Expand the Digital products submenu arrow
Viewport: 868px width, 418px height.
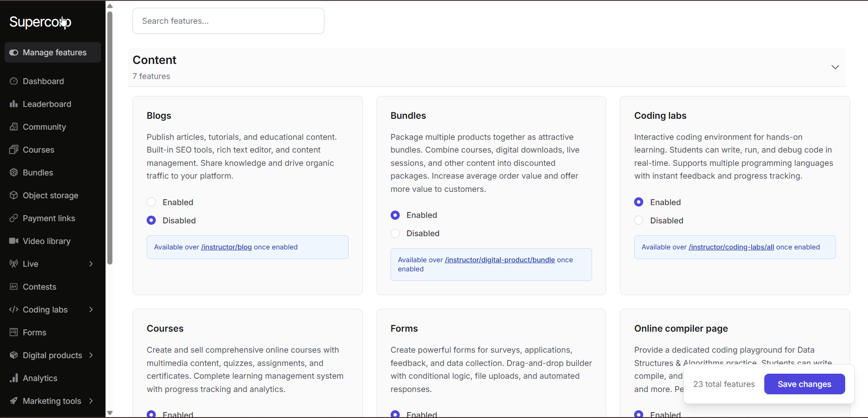click(91, 355)
